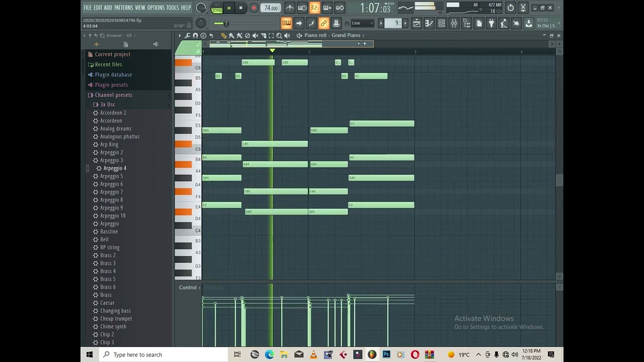Open the tempo tapper icon

[x=504, y=23]
